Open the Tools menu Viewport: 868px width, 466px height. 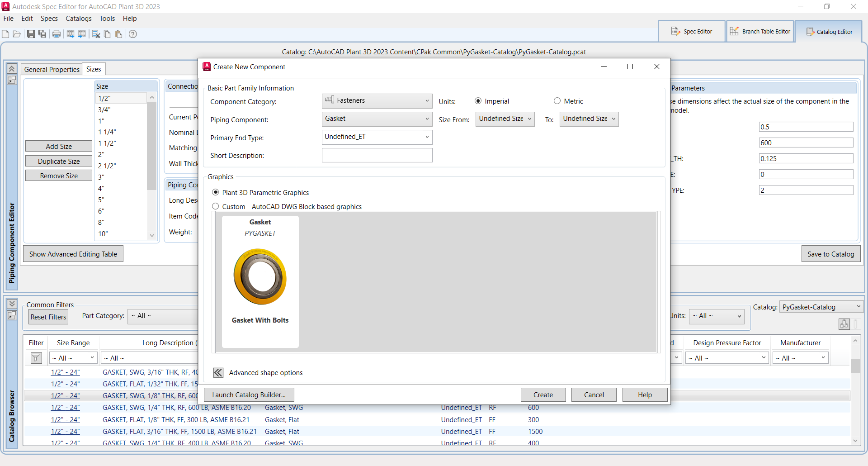tap(107, 19)
